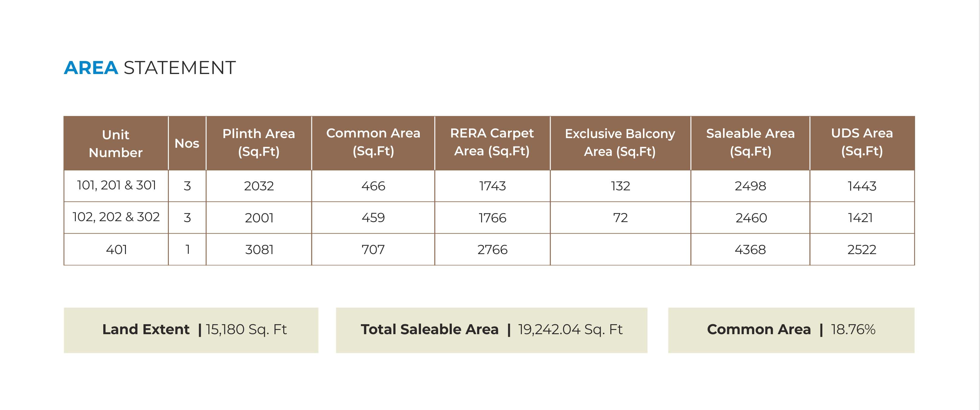
Task: Click the Nos column header
Action: coord(187,144)
